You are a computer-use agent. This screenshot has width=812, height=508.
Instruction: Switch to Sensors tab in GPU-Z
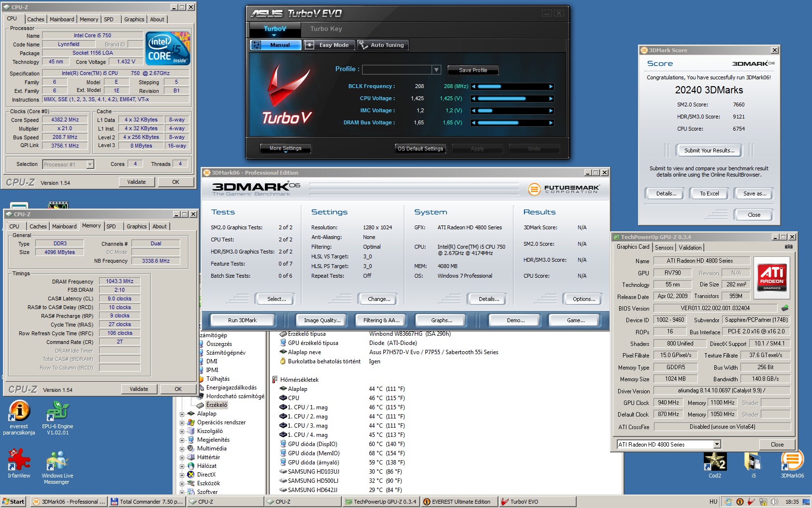(x=664, y=247)
